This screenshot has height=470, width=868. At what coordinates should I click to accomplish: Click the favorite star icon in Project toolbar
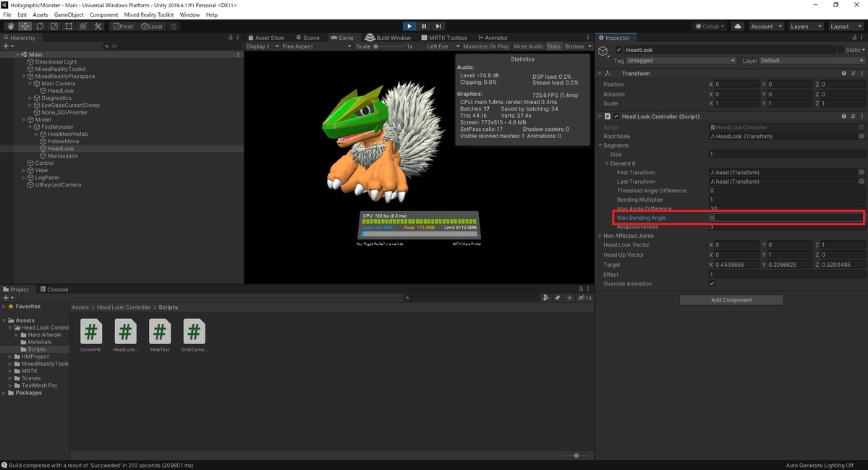pyautogui.click(x=569, y=297)
